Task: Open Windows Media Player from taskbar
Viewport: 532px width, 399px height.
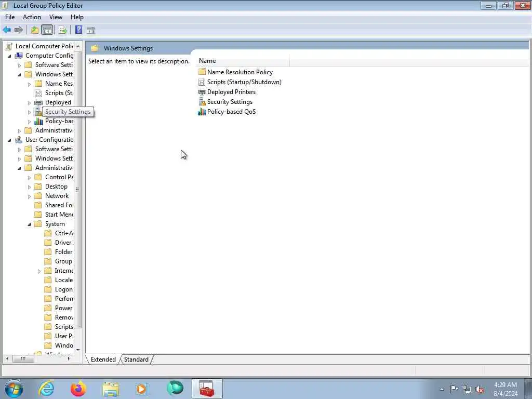Action: click(142, 389)
